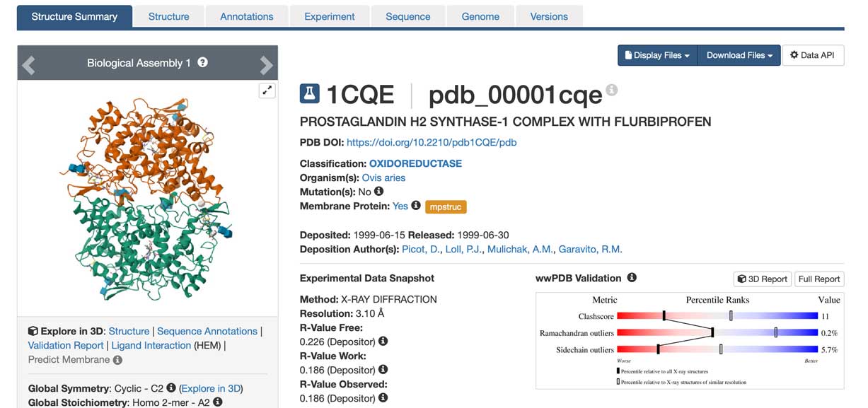
Task: Open the fullscreen expand icon on the 3D viewer
Action: 267,91
